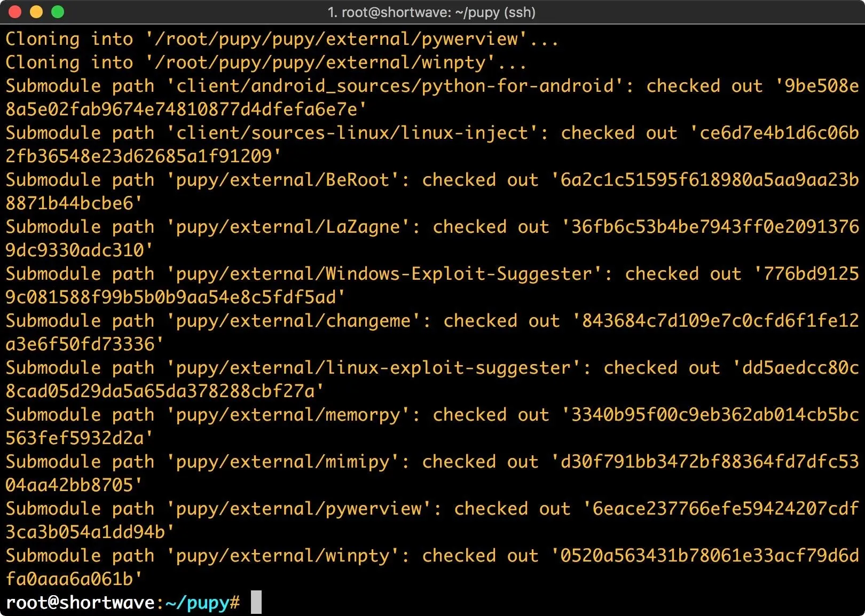Click 'pupy/external/LaZagne' submodule path
The image size is (865, 616).
tap(288, 227)
